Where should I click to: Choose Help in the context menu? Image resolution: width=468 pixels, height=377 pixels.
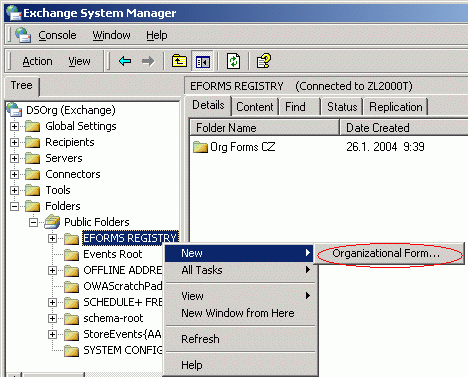tap(240, 365)
